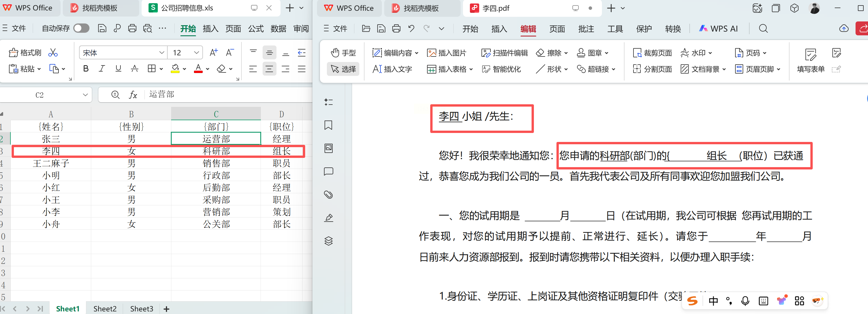Click the PDF search magnifier icon

(763, 29)
